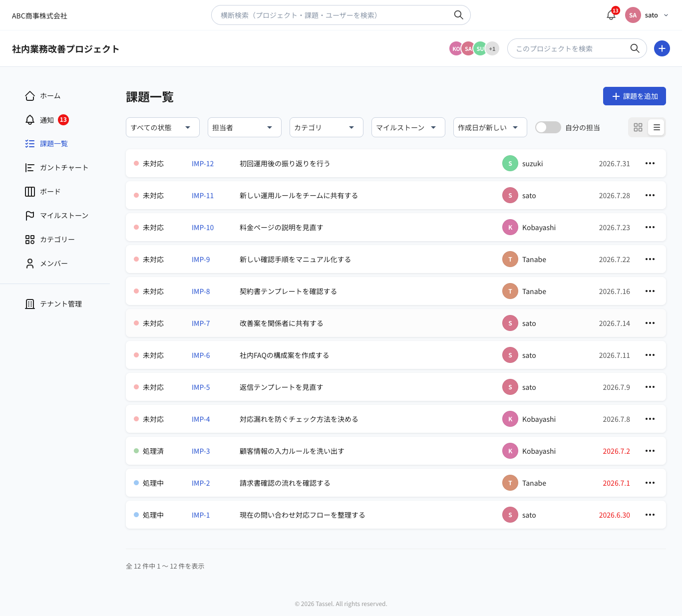Viewport: 682px width, 616px height.
Task: Click Kobayashi avatar on IMP-10 row
Action: pyautogui.click(x=510, y=227)
